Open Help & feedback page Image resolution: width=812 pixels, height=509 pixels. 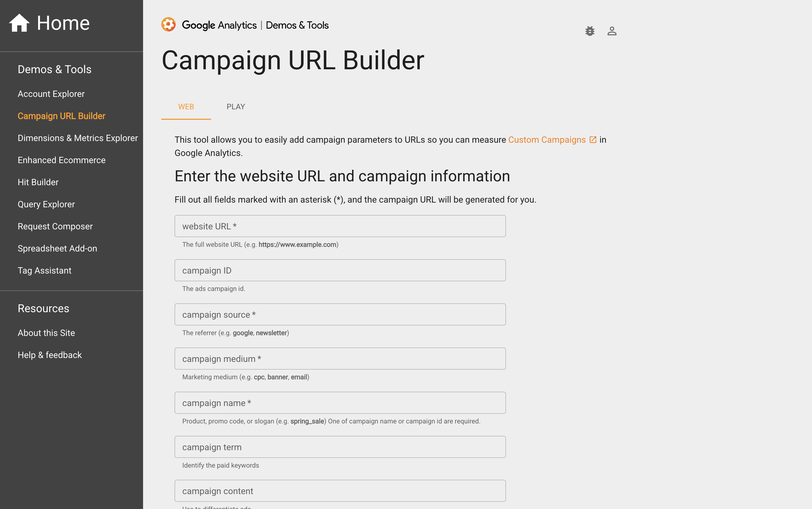click(x=50, y=355)
